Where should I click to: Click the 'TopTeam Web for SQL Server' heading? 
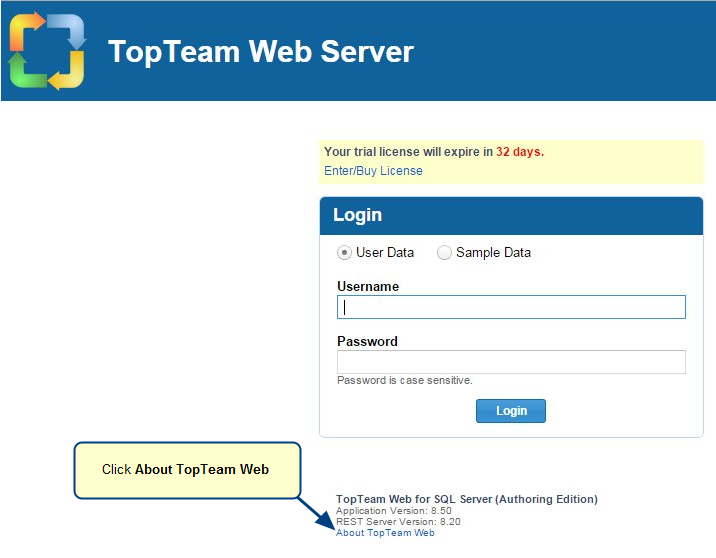tap(466, 499)
